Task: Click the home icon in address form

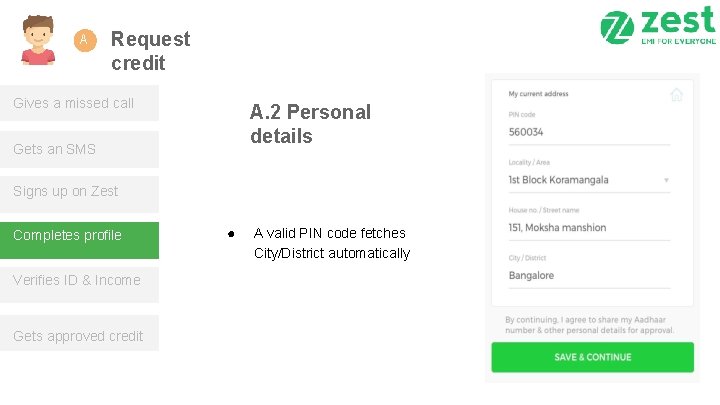Action: tap(676, 95)
